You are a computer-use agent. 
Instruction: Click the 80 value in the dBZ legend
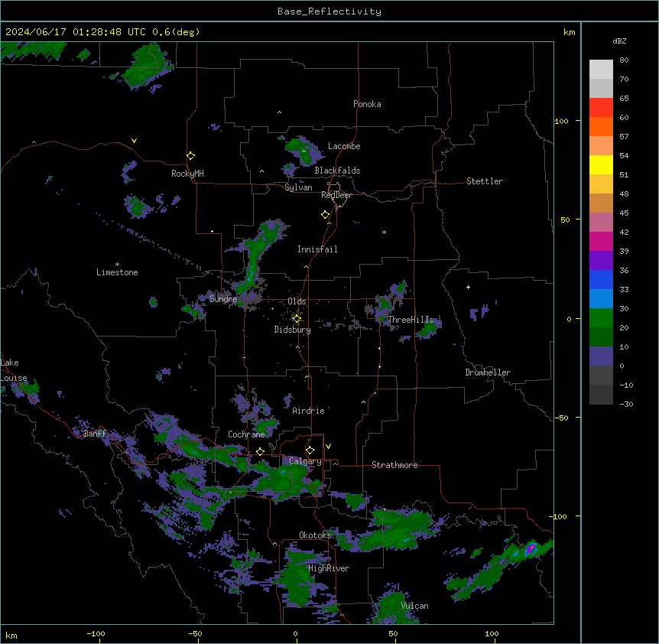point(624,60)
